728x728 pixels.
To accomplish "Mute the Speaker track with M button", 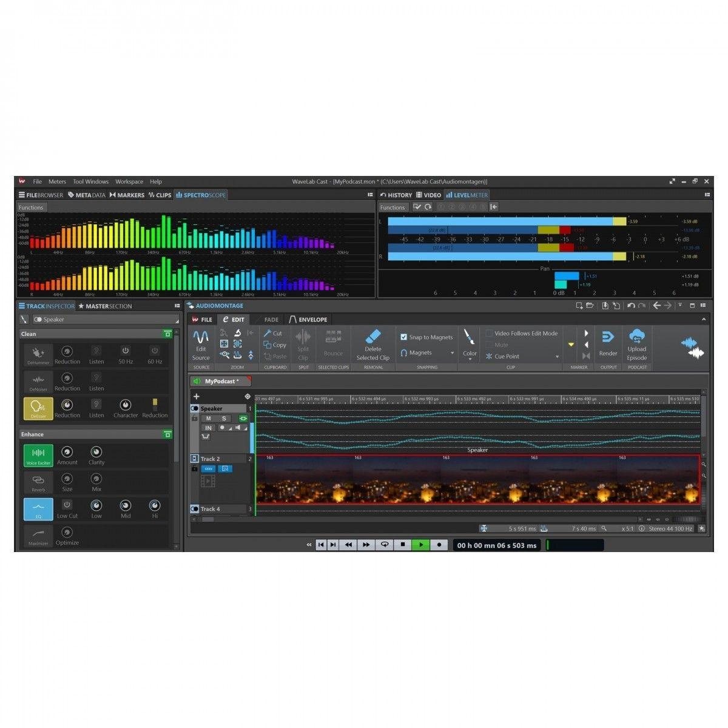I will tap(209, 419).
